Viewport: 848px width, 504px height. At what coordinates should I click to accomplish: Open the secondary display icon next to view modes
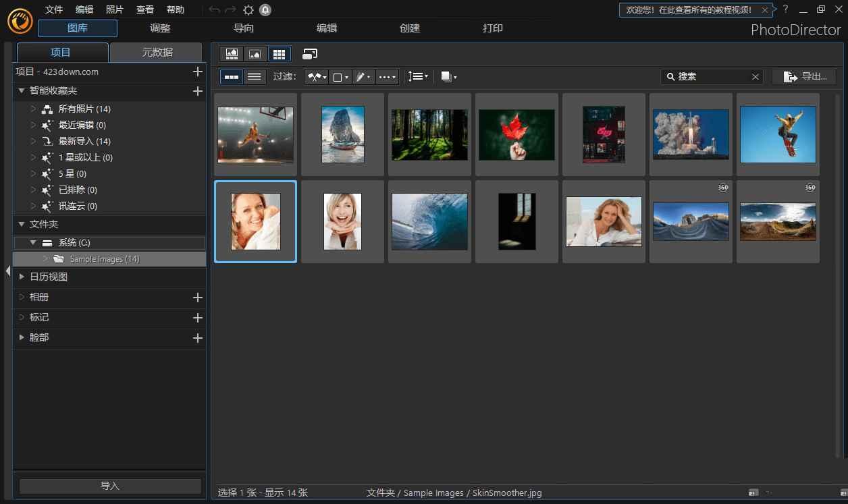310,53
